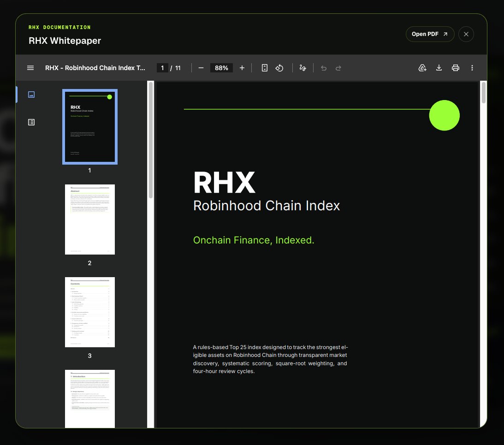504x445 pixels.
Task: Switch to document outline view
Action: pyautogui.click(x=31, y=122)
